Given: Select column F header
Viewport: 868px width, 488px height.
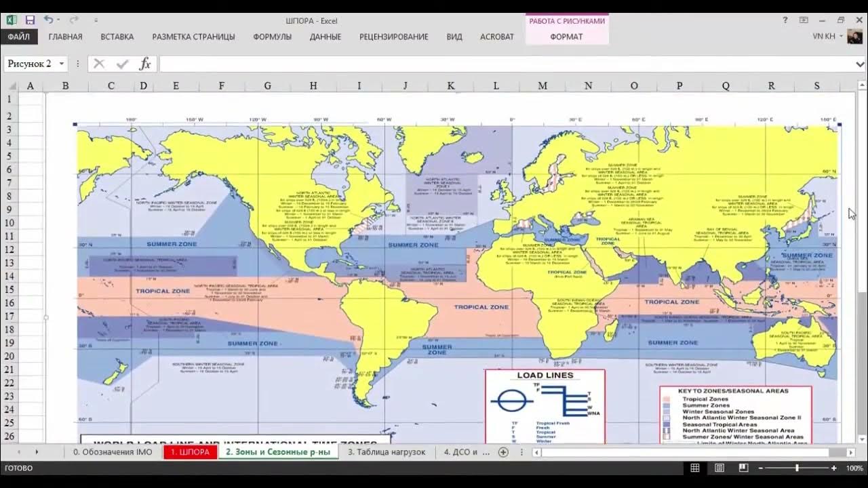Looking at the screenshot, I should 222,86.
